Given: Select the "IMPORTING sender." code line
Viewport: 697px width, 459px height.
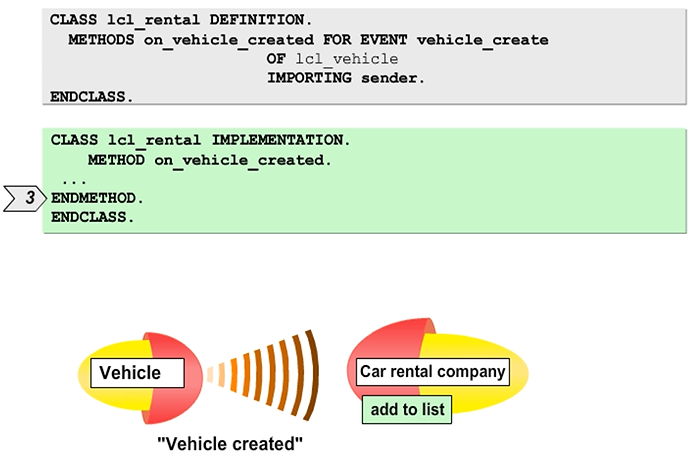Looking at the screenshot, I should 345,78.
